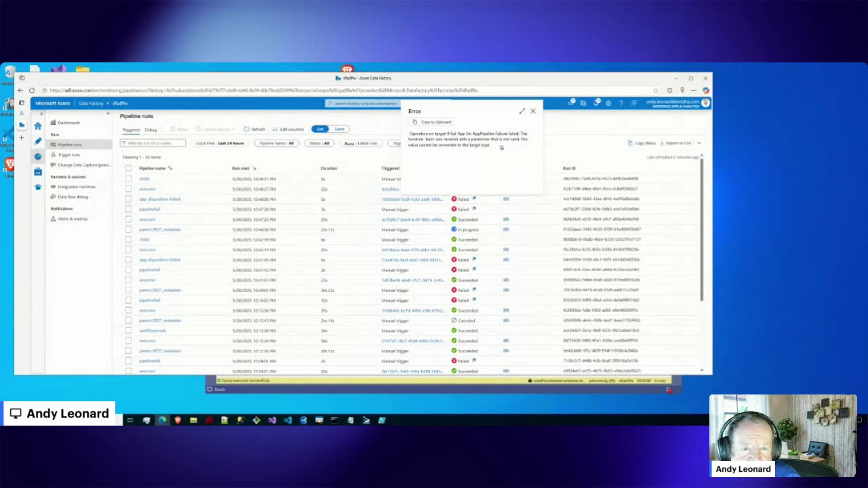The height and width of the screenshot is (488, 868).
Task: Click Export to CSV button
Action: (675, 143)
